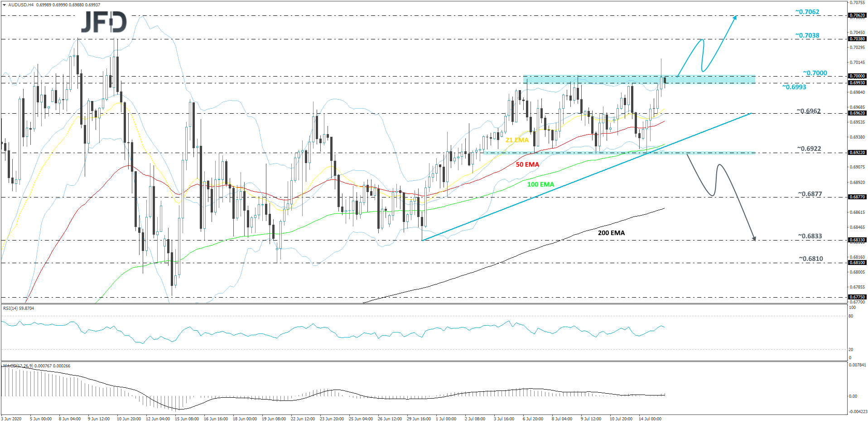The width and height of the screenshot is (868, 424).
Task: Click the RSI level 80 axis label
Action: click(x=851, y=316)
